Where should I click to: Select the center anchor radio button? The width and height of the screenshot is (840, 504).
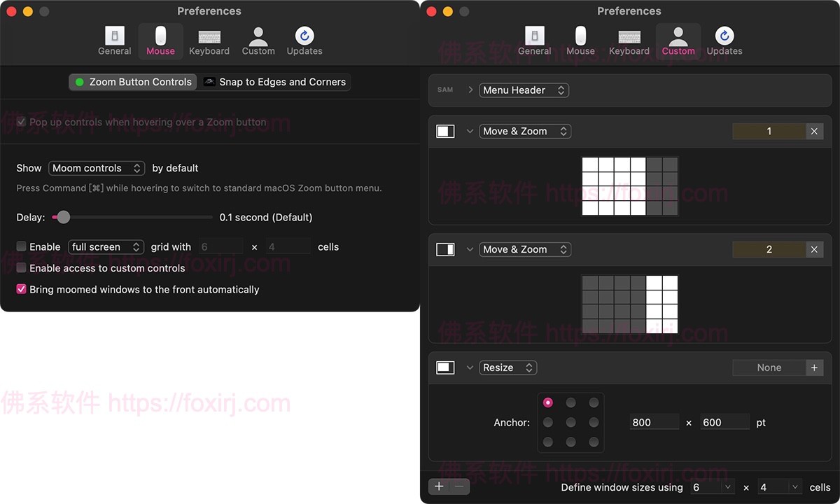point(570,423)
